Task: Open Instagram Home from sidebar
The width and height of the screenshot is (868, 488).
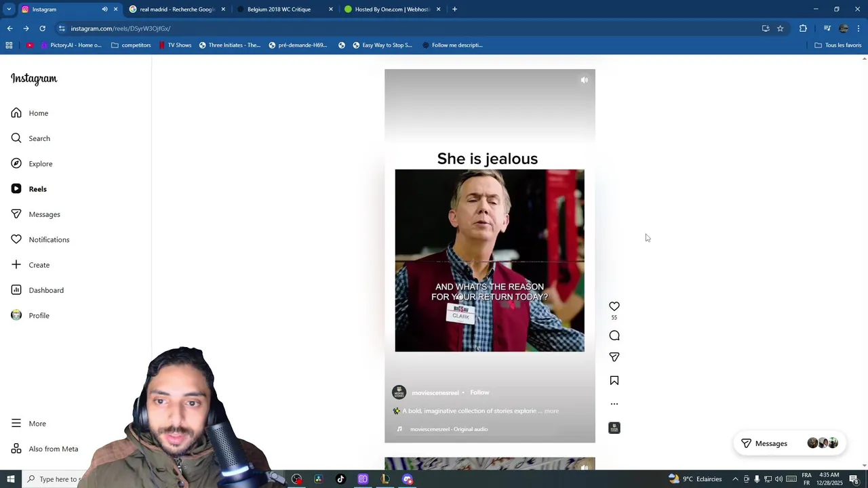Action: click(30, 113)
